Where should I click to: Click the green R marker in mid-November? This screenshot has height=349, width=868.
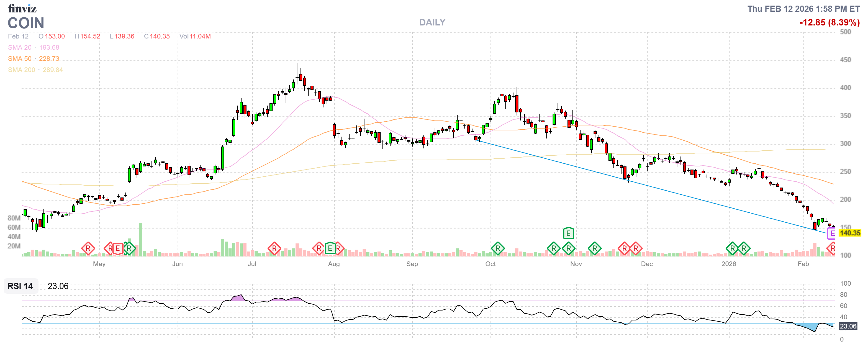(x=594, y=249)
